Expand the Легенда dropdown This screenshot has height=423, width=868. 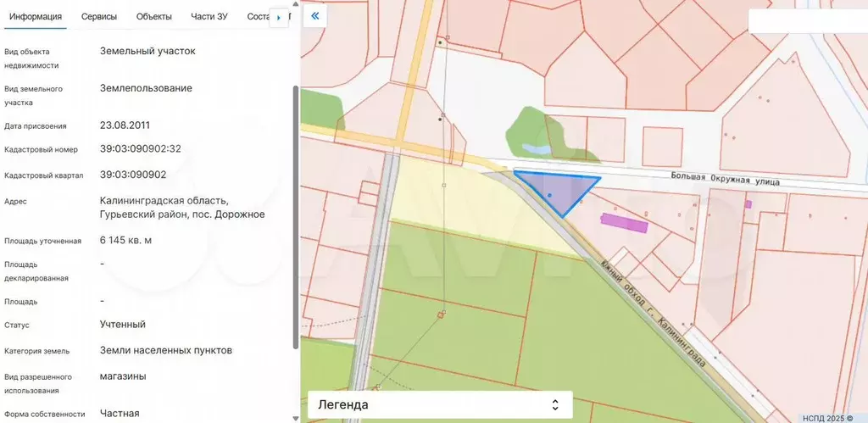tap(439, 404)
